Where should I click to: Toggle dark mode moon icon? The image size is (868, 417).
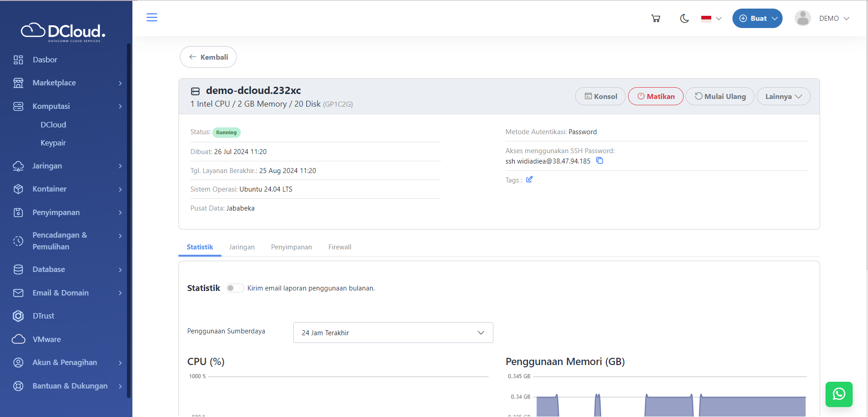pyautogui.click(x=684, y=19)
